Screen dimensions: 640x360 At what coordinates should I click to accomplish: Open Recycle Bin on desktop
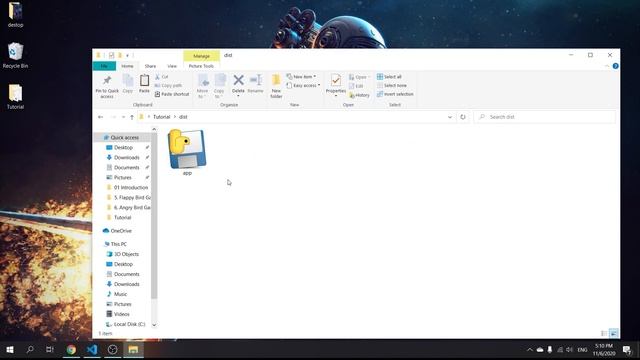click(16, 56)
